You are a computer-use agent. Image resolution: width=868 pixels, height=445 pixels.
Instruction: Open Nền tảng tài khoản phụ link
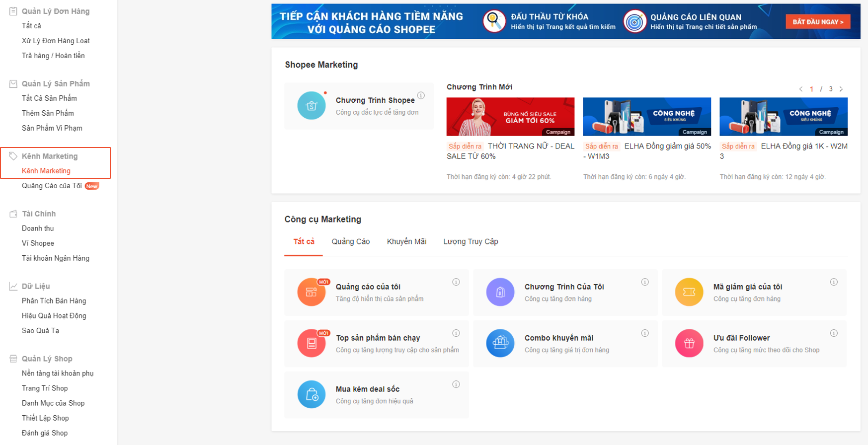58,373
